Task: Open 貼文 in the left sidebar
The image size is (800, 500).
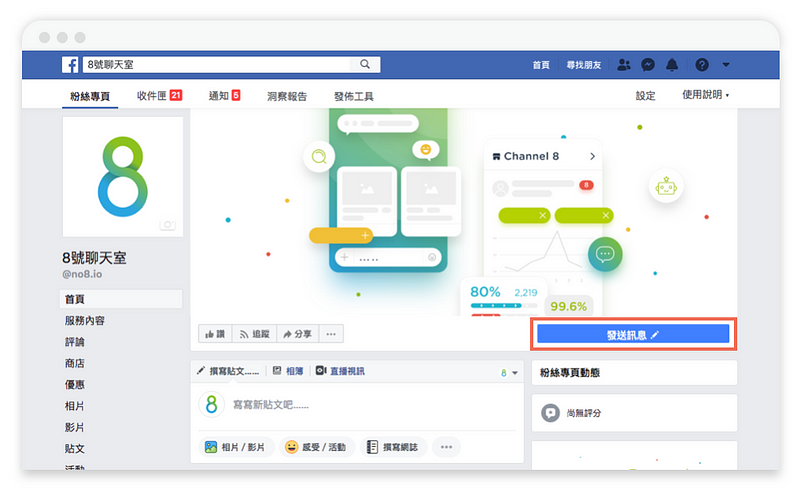Action: [74, 449]
